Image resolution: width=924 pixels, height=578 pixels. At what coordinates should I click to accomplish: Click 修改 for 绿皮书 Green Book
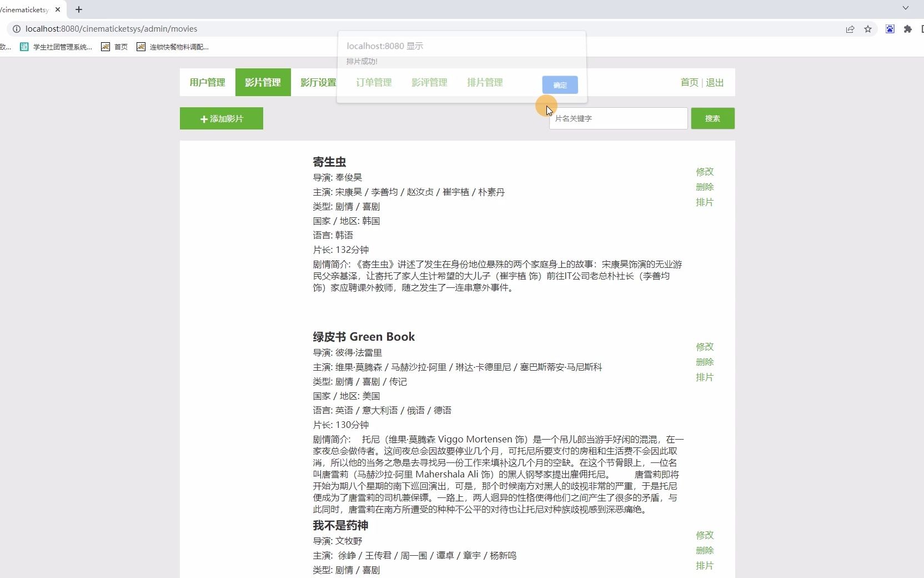[705, 347]
